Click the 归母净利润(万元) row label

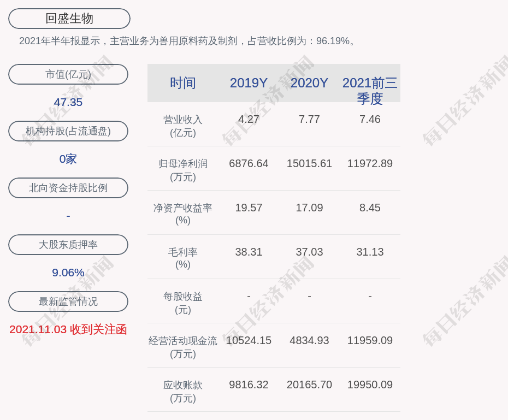point(182,170)
